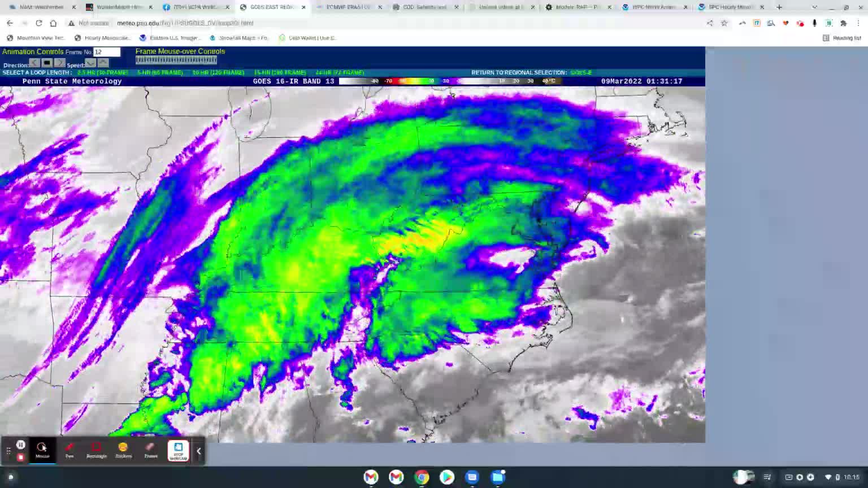Share this page icon in address bar
Screen dimensions: 868x488
(x=709, y=23)
